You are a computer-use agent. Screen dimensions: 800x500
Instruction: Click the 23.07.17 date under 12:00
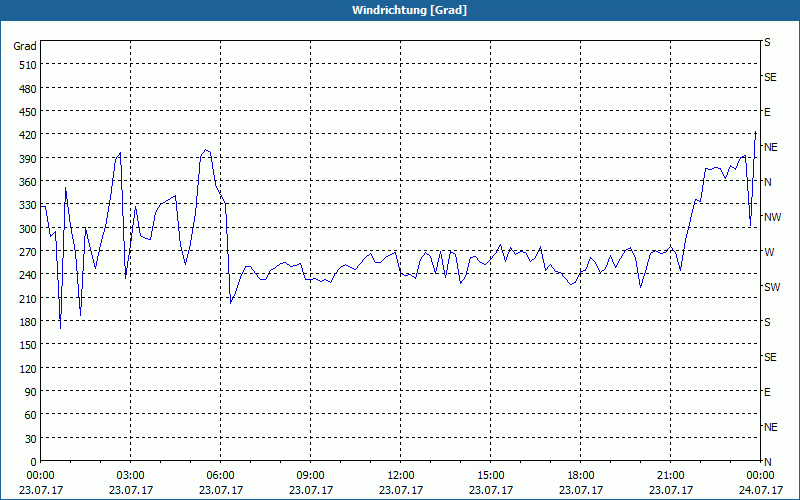[x=401, y=490]
